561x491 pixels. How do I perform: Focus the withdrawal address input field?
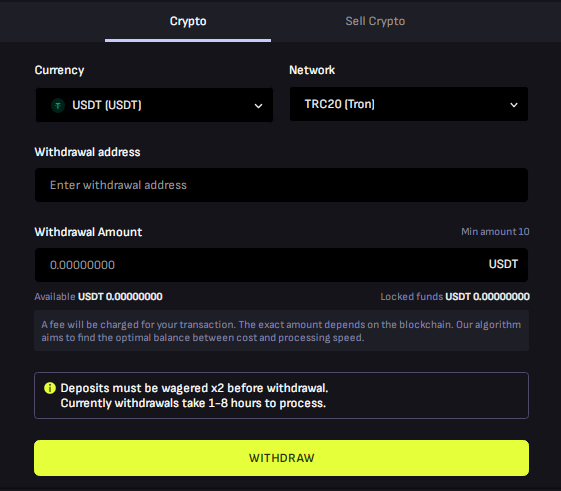coord(282,185)
